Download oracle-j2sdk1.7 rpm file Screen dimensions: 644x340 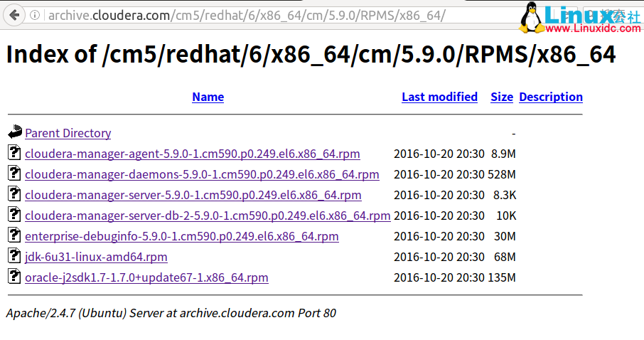click(x=146, y=277)
